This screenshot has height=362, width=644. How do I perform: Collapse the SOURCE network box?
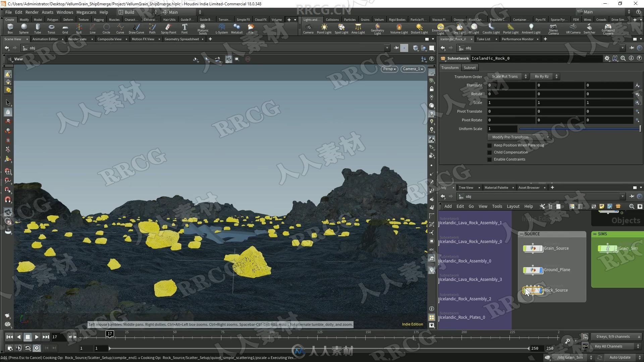521,234
